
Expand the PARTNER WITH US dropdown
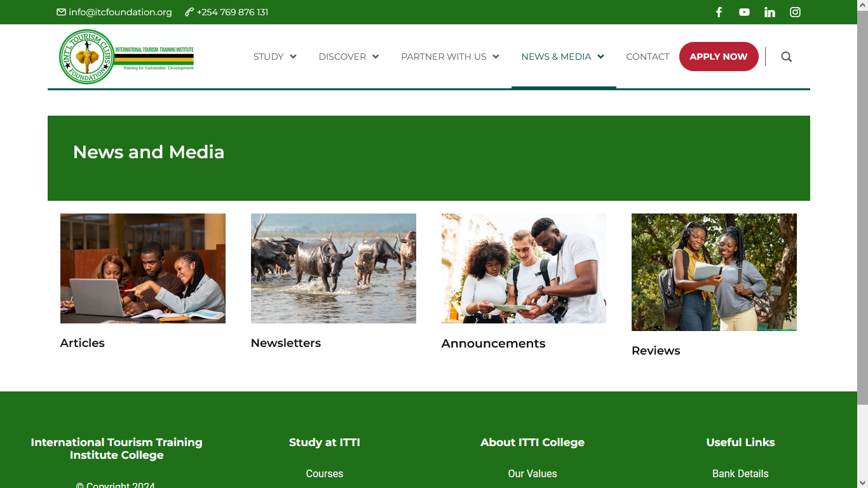pyautogui.click(x=451, y=57)
